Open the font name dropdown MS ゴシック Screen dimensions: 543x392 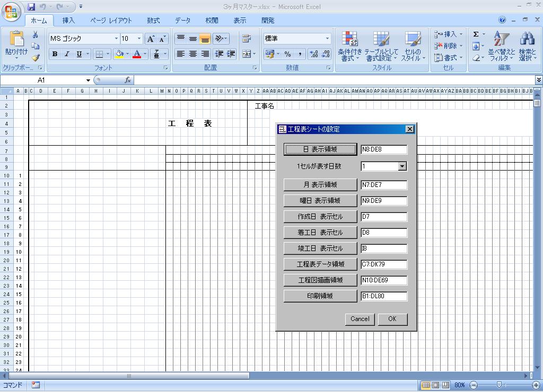click(x=116, y=38)
